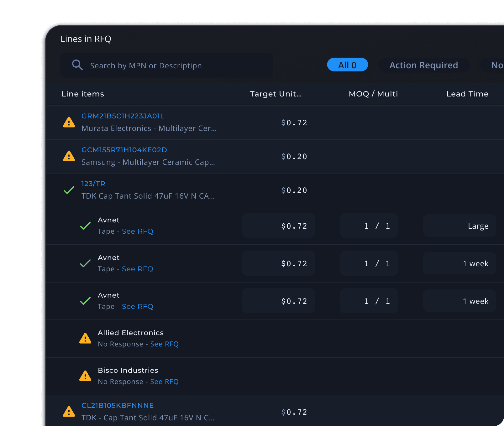Click the MOQ / Multi column header
The width and height of the screenshot is (504, 426).
373,94
